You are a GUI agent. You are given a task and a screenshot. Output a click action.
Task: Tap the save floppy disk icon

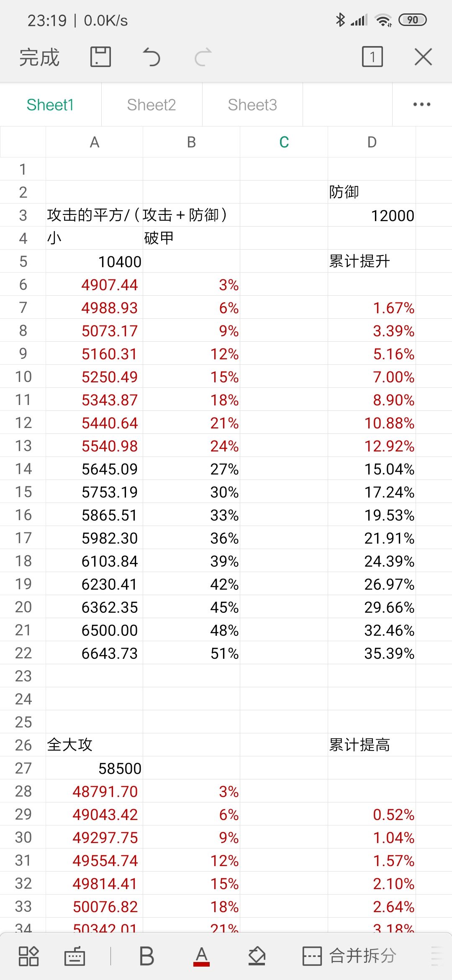coord(100,57)
